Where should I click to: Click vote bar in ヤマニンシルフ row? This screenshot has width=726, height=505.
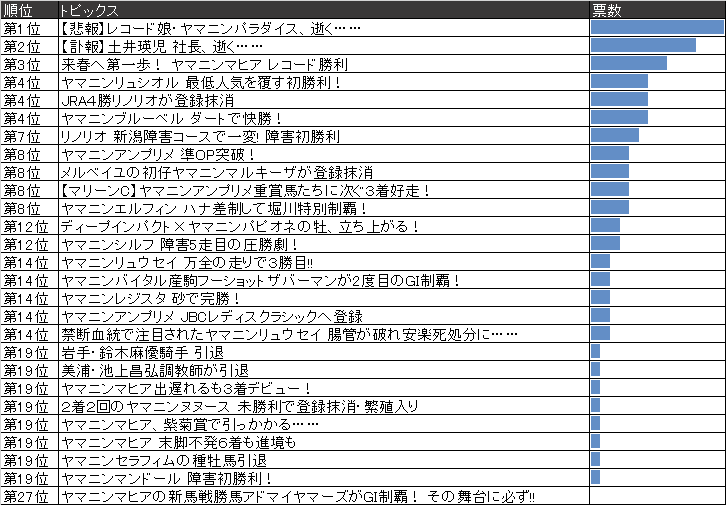pyautogui.click(x=605, y=243)
